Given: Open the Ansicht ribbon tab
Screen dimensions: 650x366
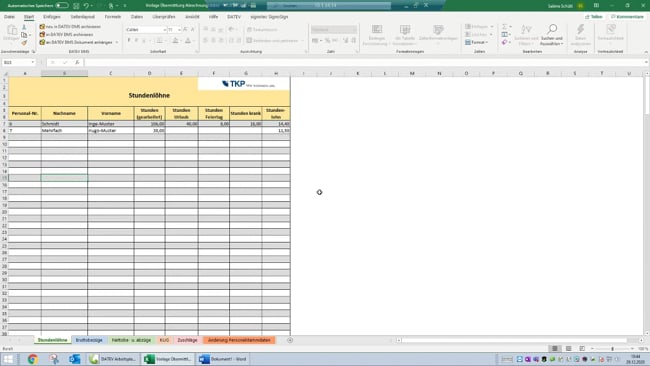Looking at the screenshot, I should point(192,17).
